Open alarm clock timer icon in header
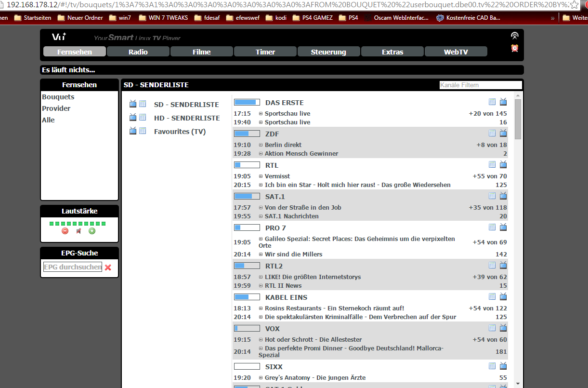This screenshot has height=388, width=588. click(515, 48)
